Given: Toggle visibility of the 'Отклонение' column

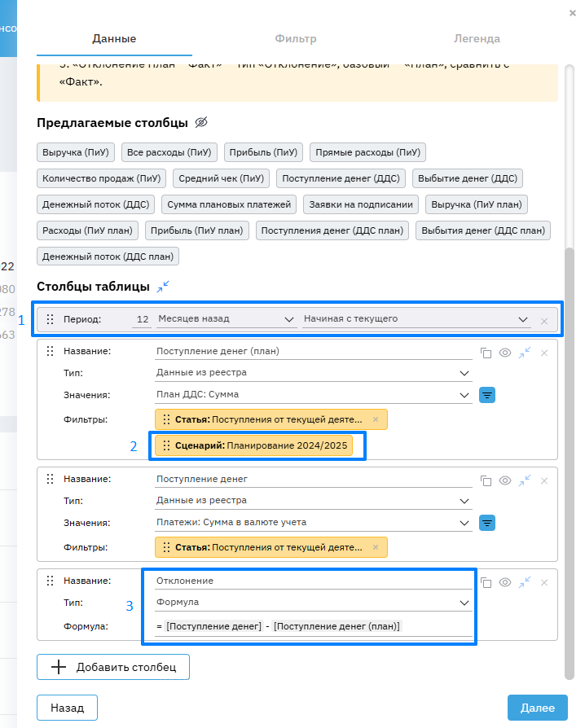Looking at the screenshot, I should [505, 582].
